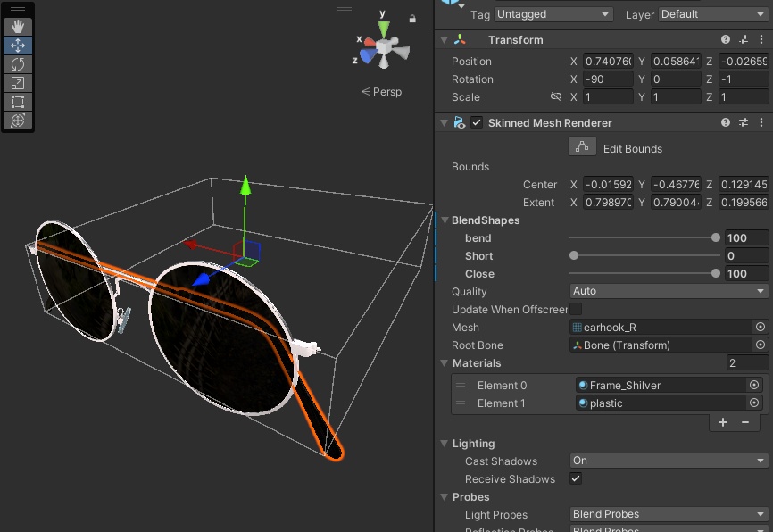Image resolution: width=773 pixels, height=532 pixels.
Task: Click the Position X input field
Action: click(608, 62)
